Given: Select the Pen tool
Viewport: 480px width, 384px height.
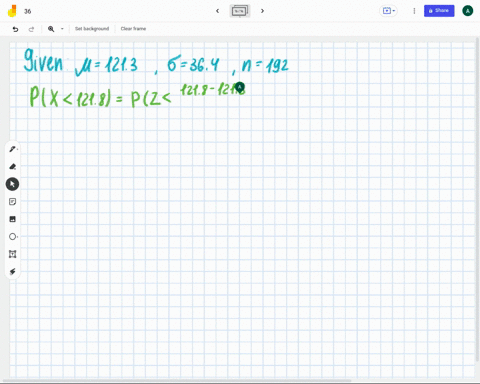Looking at the screenshot, I should (13, 149).
